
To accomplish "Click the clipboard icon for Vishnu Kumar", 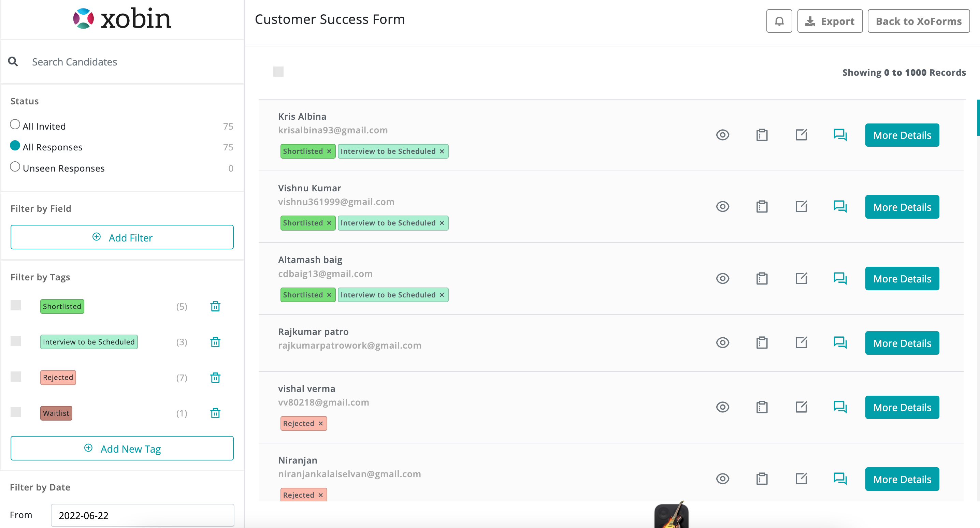I will [762, 207].
